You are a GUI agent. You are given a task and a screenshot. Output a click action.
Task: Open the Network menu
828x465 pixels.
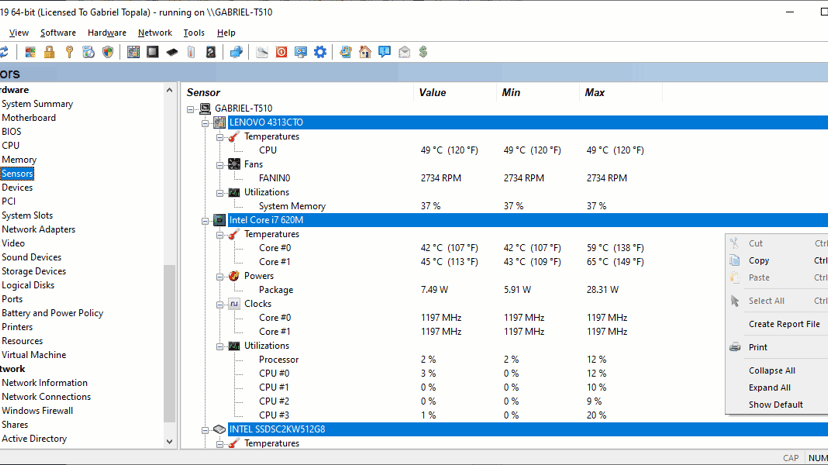click(155, 33)
